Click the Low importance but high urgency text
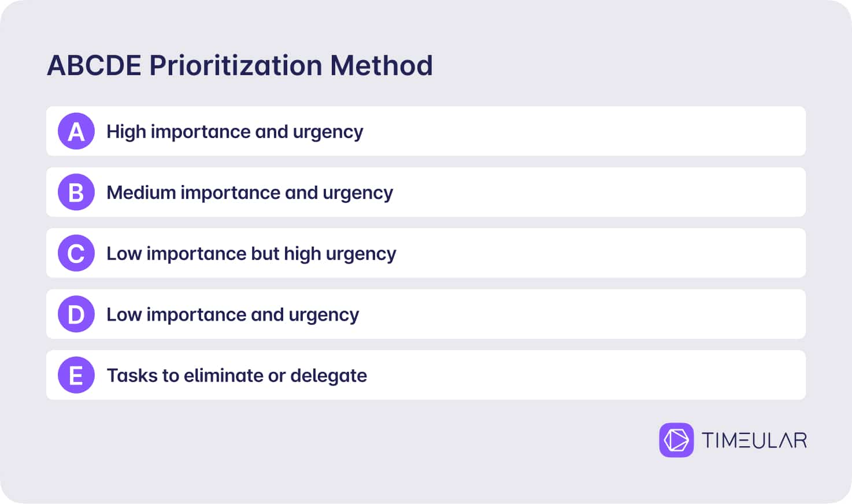 pos(251,254)
